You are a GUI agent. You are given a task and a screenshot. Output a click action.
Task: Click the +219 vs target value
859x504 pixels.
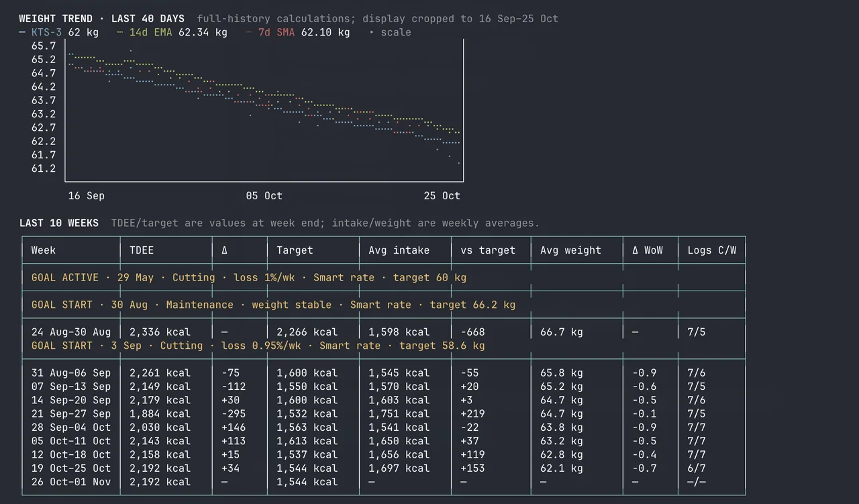(472, 414)
